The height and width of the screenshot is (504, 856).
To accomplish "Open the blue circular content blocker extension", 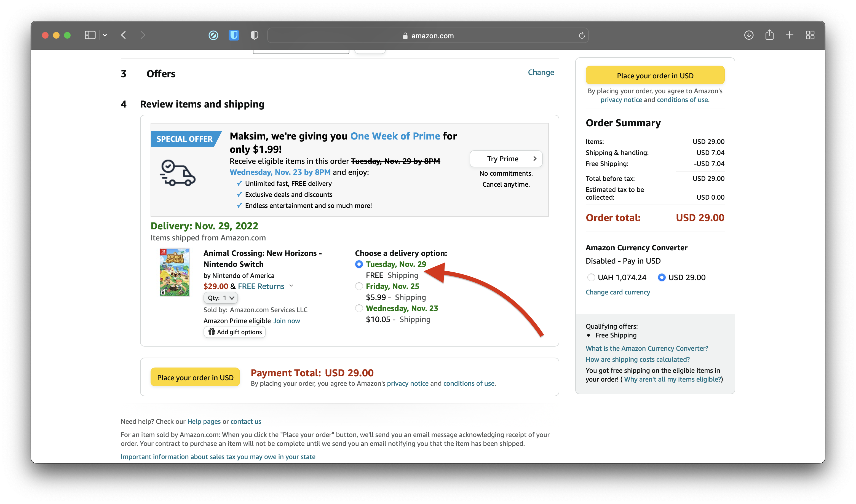I will [x=213, y=35].
